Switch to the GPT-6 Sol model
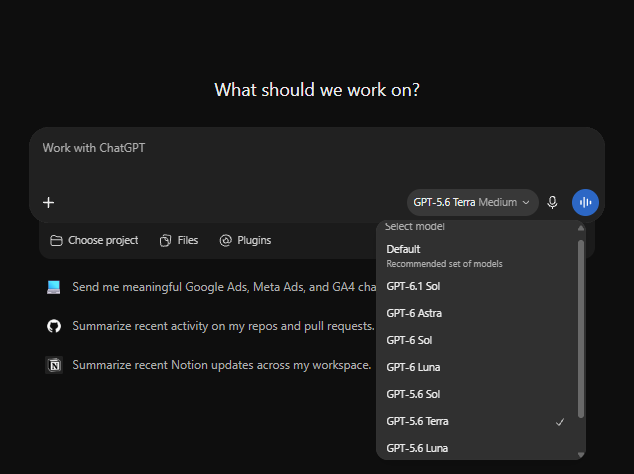The image size is (634, 474). point(477,341)
